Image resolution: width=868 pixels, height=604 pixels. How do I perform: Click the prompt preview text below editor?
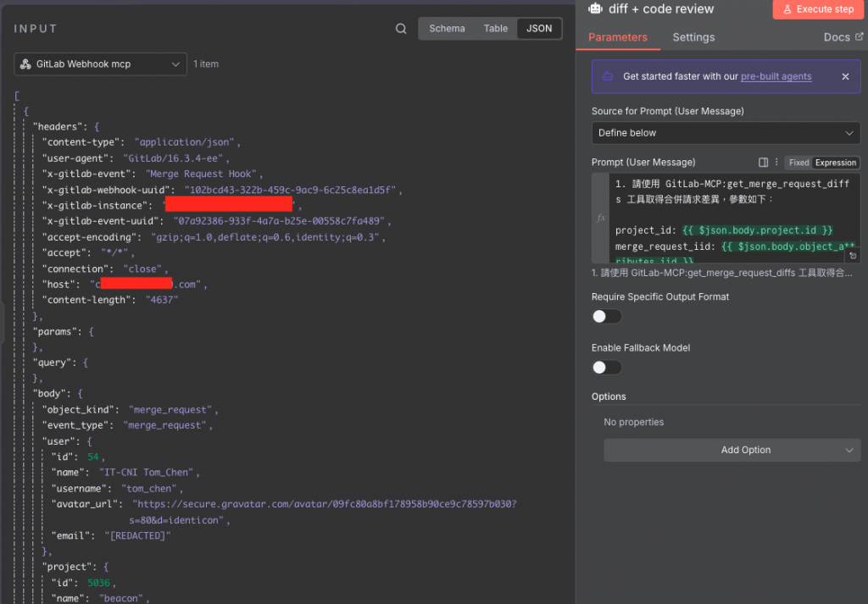722,273
